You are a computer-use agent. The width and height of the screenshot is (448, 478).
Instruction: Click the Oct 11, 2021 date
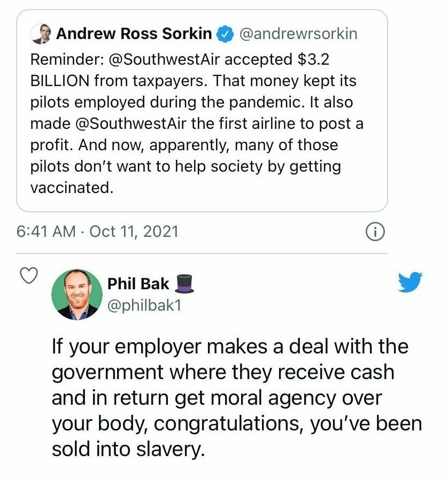(x=134, y=232)
